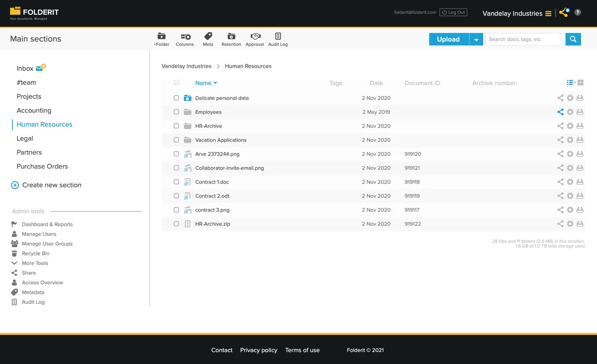
Task: Open settings gear for Arve 2373244.png
Action: click(x=570, y=154)
